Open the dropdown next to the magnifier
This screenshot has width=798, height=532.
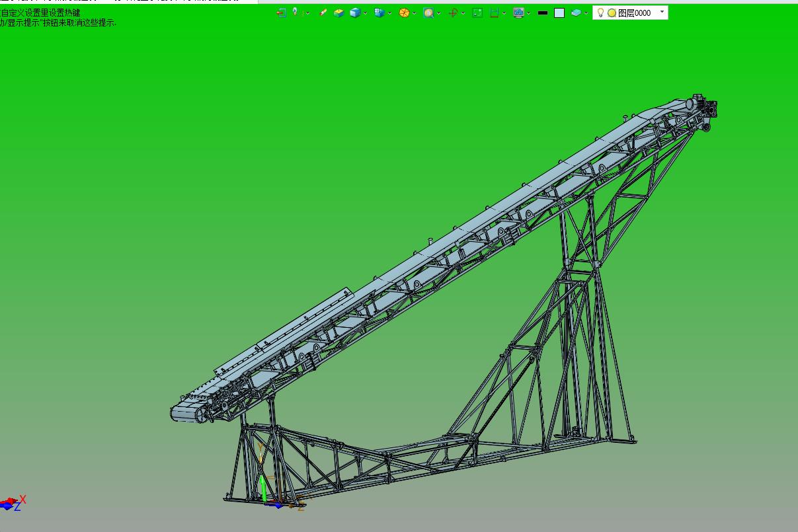(x=439, y=13)
